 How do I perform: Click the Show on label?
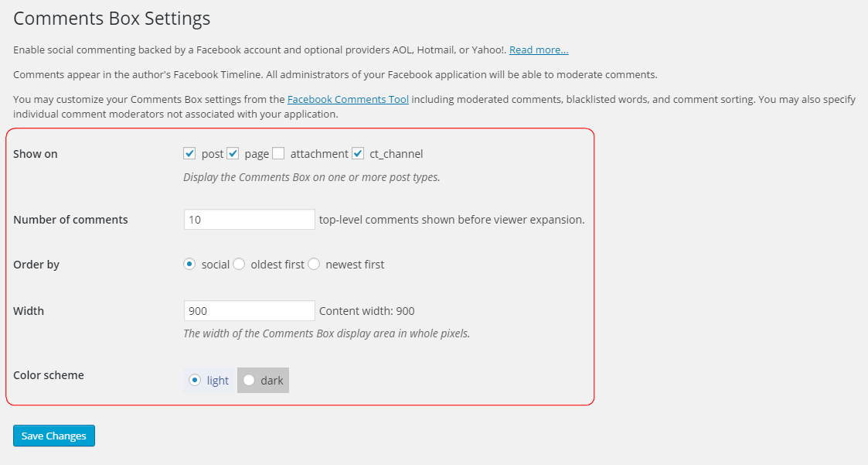(x=36, y=154)
